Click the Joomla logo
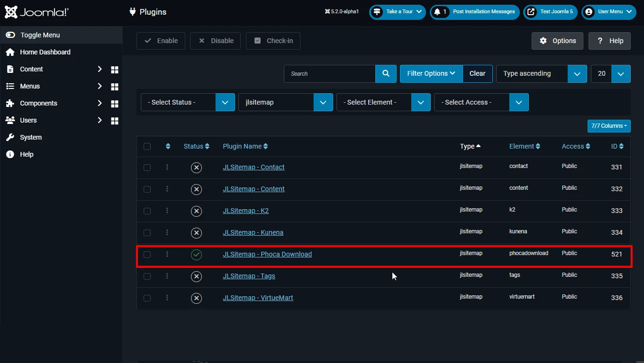Viewport: 644px width, 363px height. [x=36, y=12]
